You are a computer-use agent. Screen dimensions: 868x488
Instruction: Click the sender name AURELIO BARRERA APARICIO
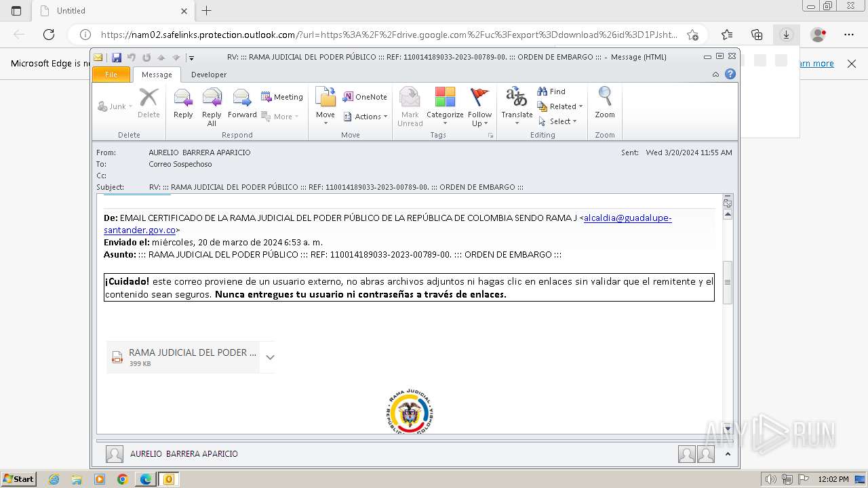point(199,152)
